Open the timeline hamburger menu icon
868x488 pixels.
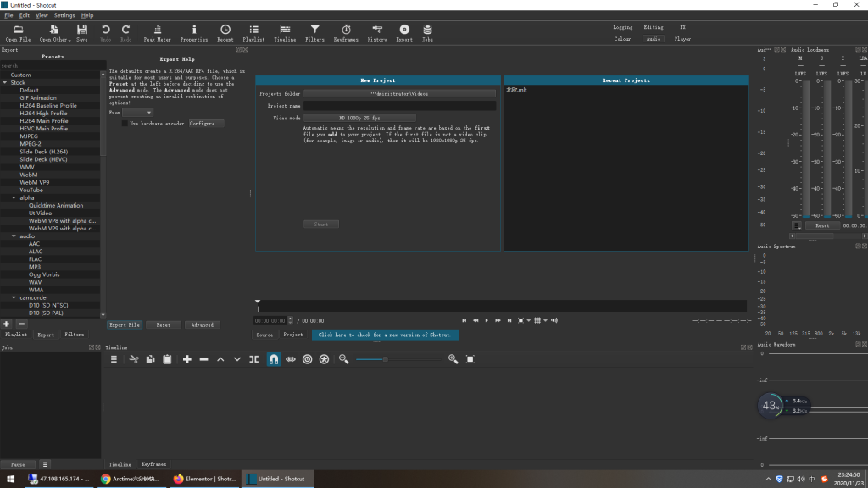click(114, 359)
